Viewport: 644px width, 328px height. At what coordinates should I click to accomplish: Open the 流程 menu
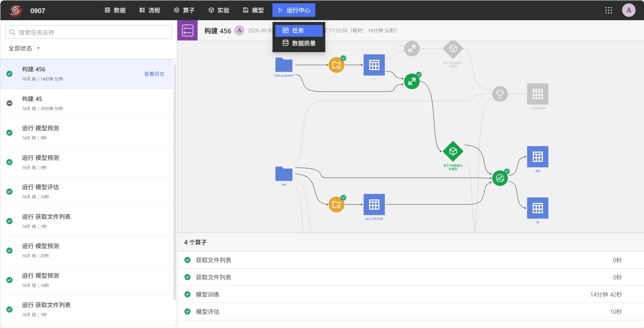click(150, 10)
